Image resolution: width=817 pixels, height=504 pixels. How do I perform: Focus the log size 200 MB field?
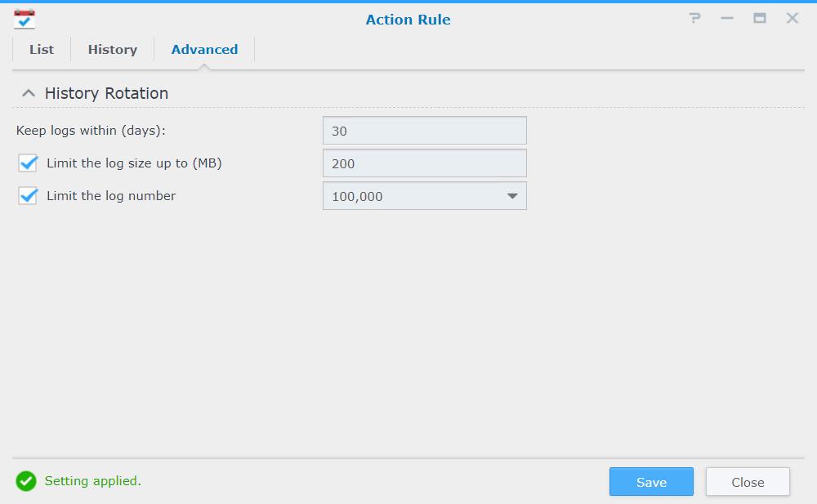click(425, 163)
